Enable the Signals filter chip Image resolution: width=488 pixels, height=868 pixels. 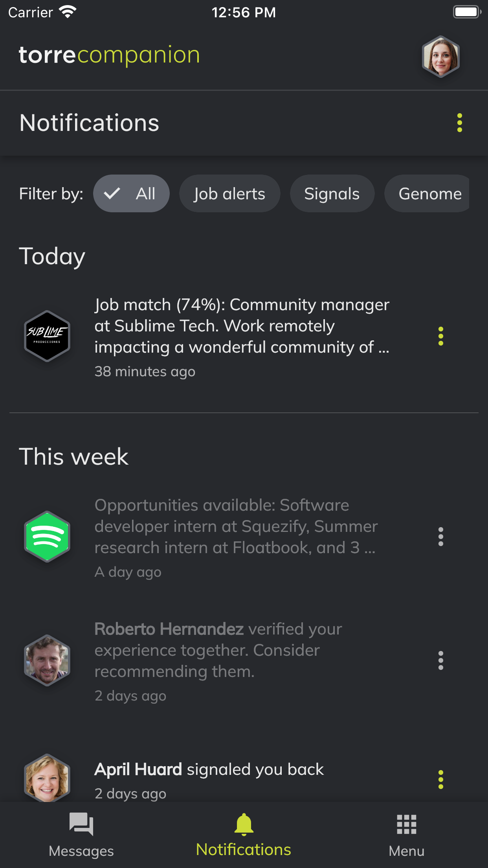332,193
